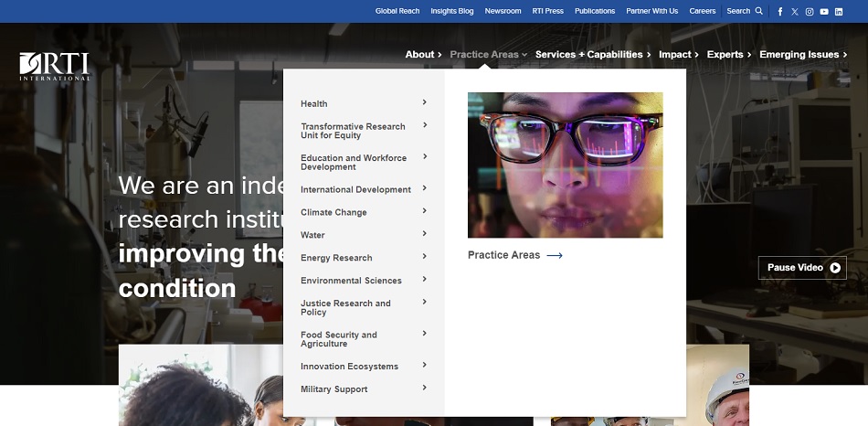
Task: Click the RTI International logo
Action: tap(54, 67)
